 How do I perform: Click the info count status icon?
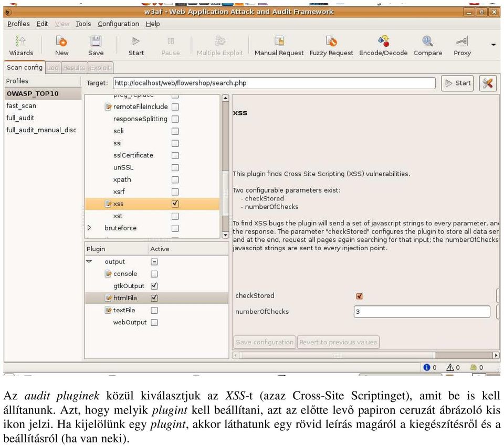pos(426,367)
